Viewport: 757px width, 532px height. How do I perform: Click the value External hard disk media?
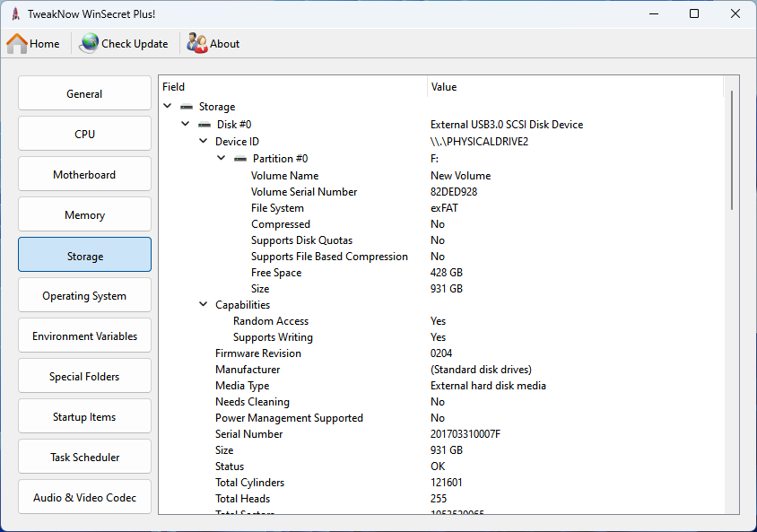coord(488,386)
